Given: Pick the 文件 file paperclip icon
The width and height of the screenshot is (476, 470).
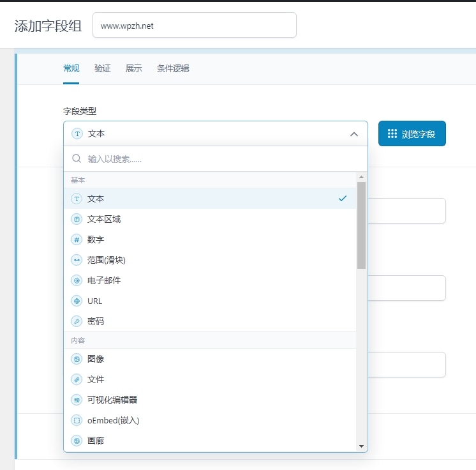Looking at the screenshot, I should [77, 379].
